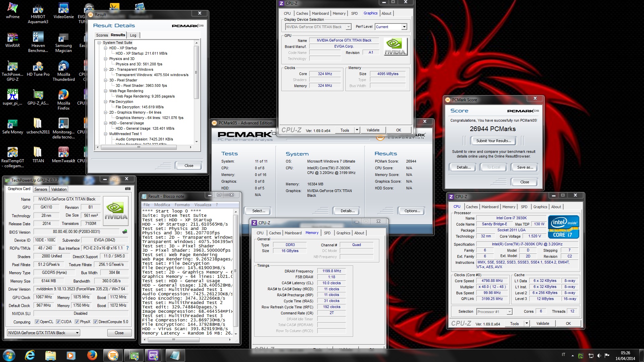The width and height of the screenshot is (644, 362).
Task: Open Mozilla Thunderbird desktop icon
Action: pyautogui.click(x=63, y=71)
